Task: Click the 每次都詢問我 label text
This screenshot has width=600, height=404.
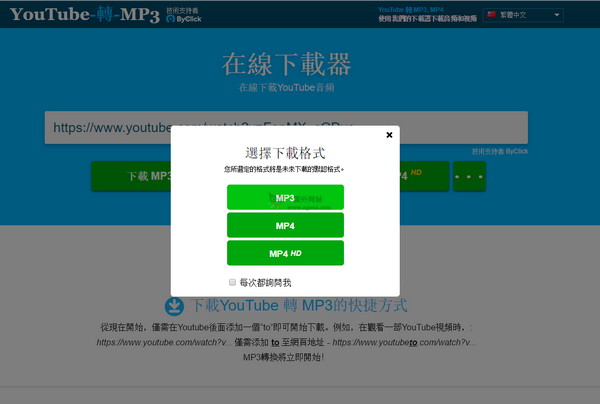Action: (x=265, y=283)
